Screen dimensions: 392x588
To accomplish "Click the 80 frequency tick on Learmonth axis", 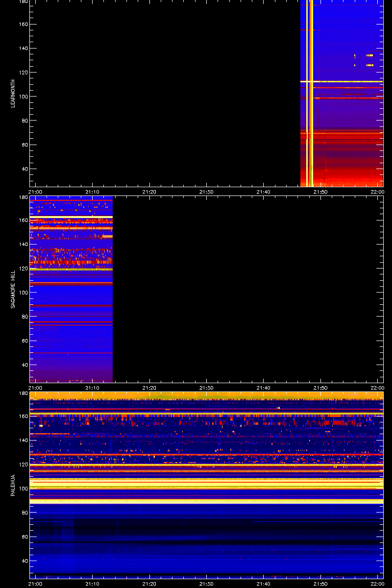I will coord(25,121).
